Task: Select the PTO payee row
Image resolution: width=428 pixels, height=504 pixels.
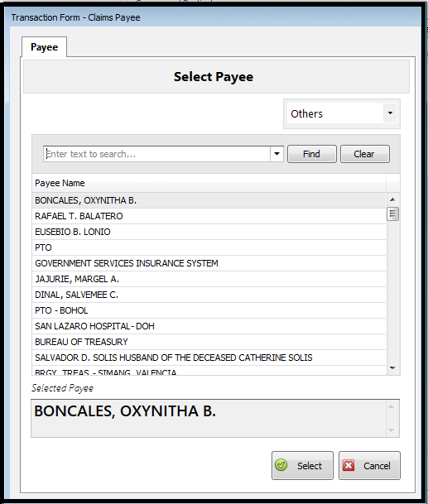Action: tap(209, 247)
